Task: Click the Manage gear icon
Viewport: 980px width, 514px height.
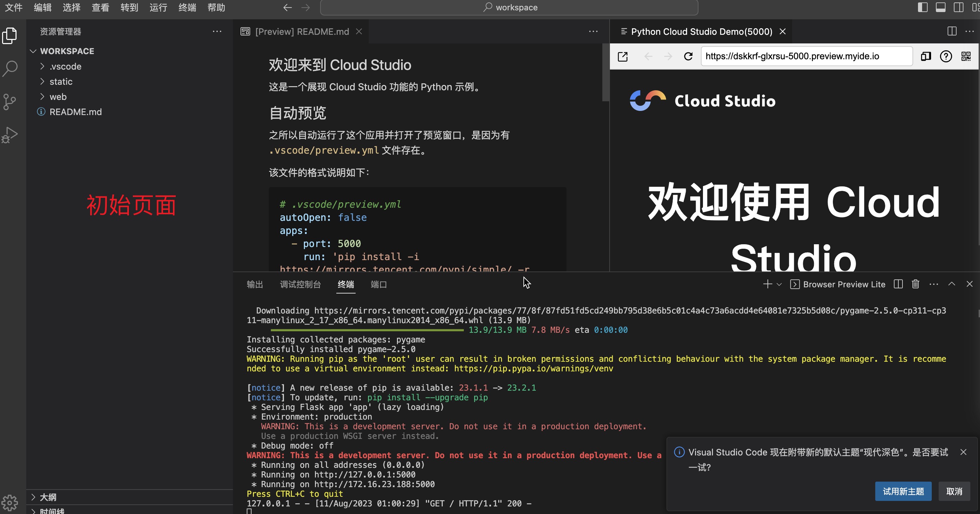Action: tap(10, 502)
